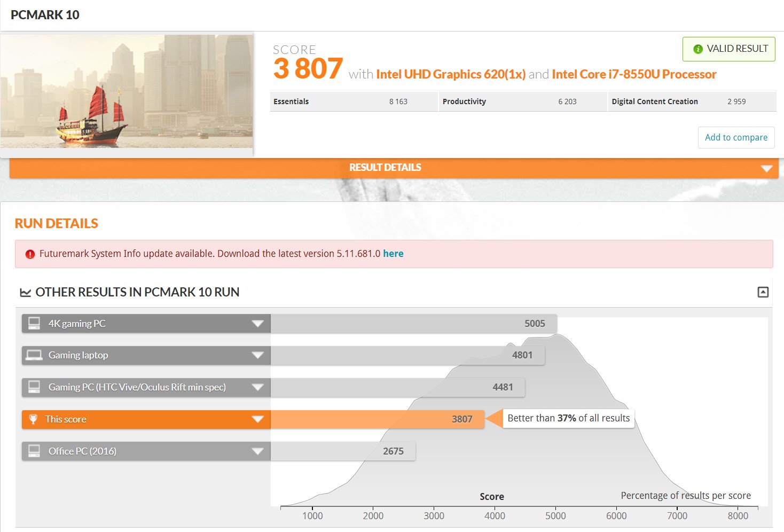Click the Gaming PC 4481 score bar
Image resolution: width=784 pixels, height=532 pixels.
[398, 387]
